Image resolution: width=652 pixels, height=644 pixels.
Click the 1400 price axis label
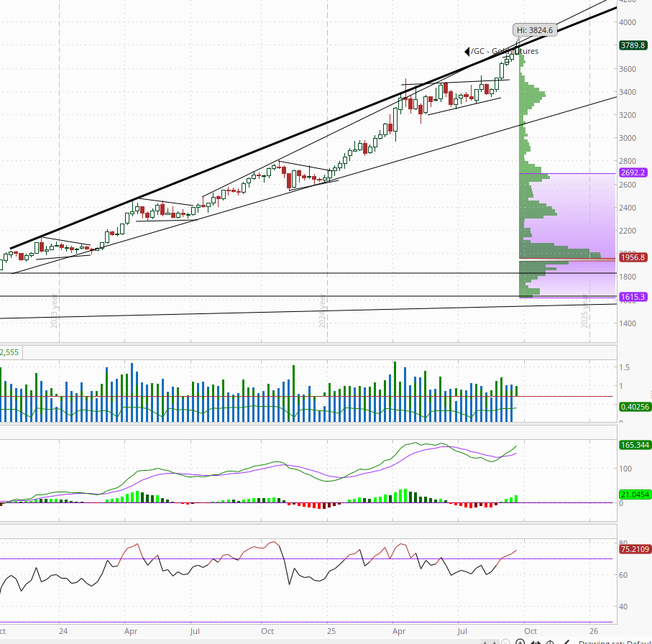[x=628, y=323]
